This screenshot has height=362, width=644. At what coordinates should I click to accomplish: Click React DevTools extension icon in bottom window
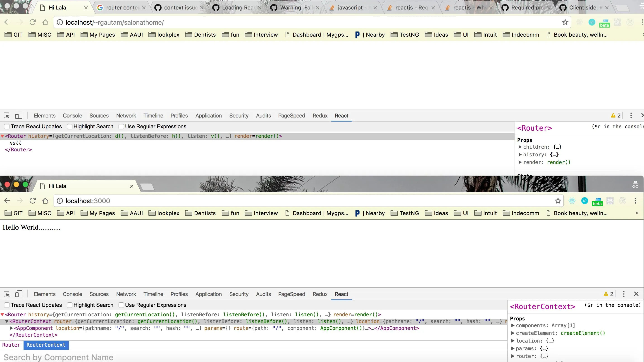click(x=572, y=201)
